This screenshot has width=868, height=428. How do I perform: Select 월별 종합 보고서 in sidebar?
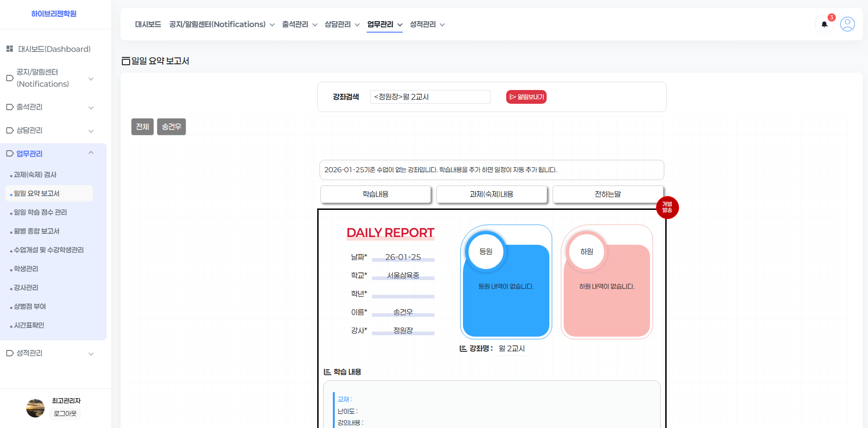pos(36,231)
